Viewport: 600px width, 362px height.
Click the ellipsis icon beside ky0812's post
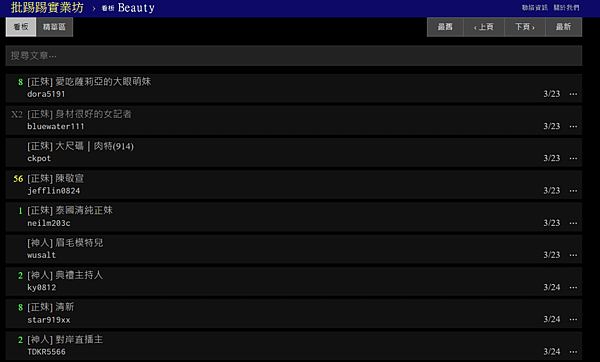pyautogui.click(x=573, y=287)
